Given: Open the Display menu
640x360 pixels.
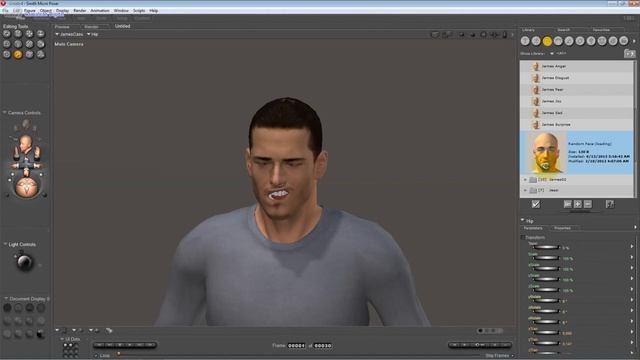Looking at the screenshot, I should (62, 11).
